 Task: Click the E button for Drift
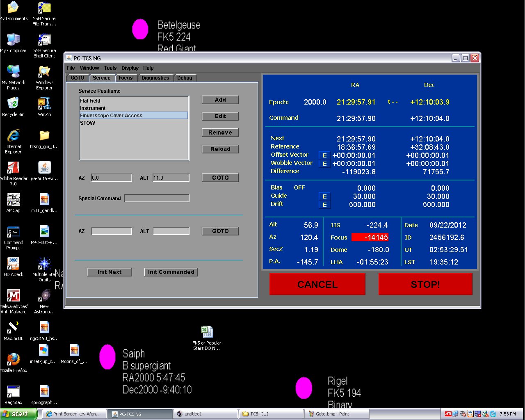(324, 205)
